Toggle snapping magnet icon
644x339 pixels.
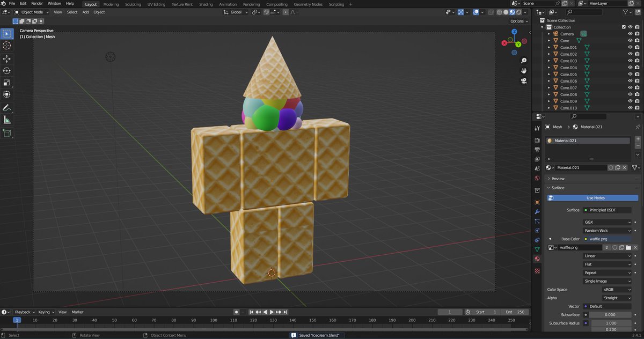266,12
